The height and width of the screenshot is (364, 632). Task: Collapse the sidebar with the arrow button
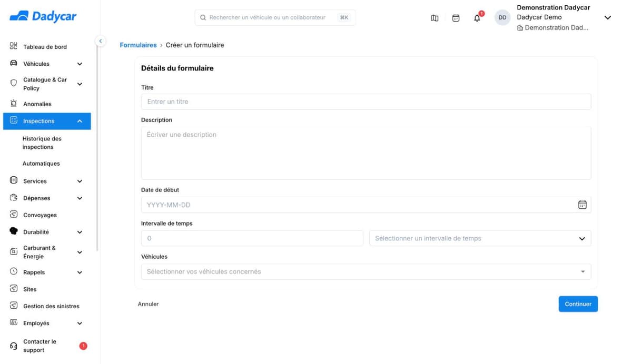pyautogui.click(x=101, y=41)
